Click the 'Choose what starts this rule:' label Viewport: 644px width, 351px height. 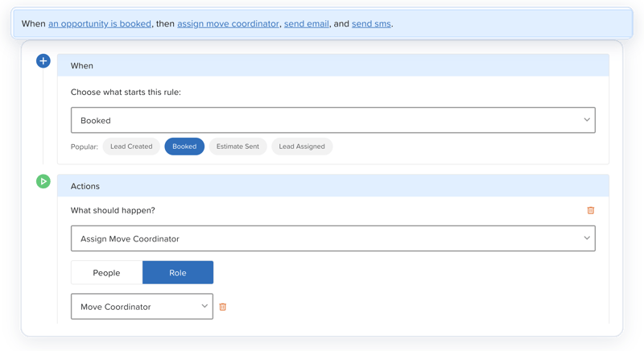(126, 92)
